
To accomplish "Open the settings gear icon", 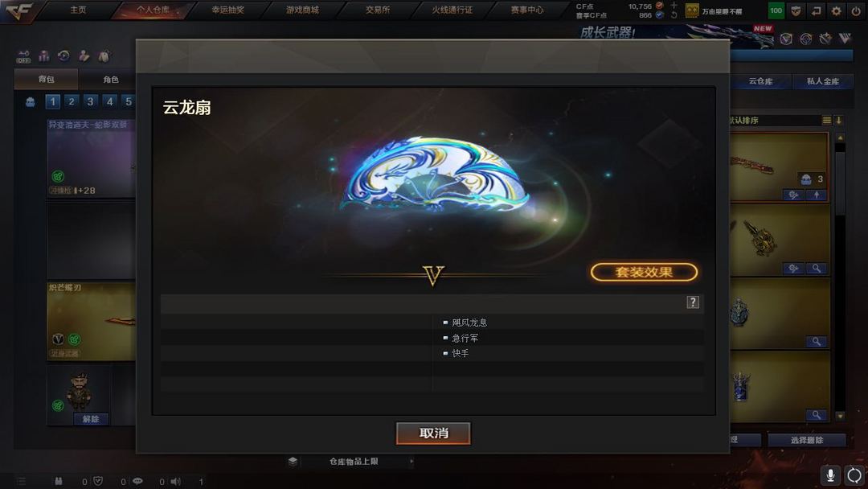I will (x=836, y=10).
